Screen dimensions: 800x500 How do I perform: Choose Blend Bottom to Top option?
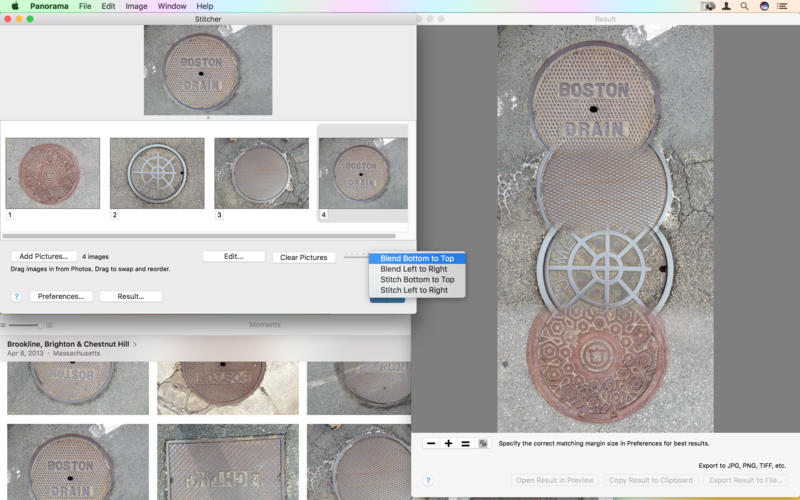(417, 258)
